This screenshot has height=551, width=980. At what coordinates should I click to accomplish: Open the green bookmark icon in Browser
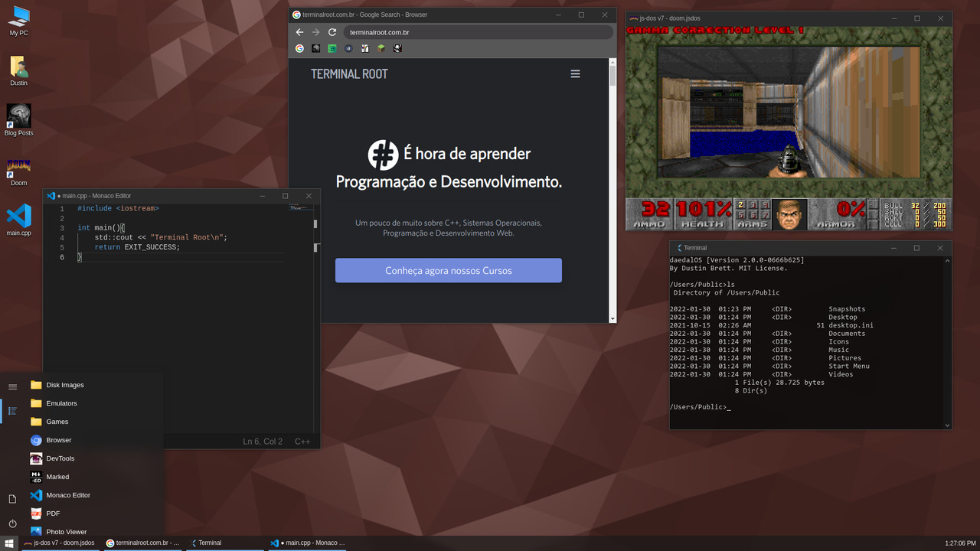pos(332,48)
